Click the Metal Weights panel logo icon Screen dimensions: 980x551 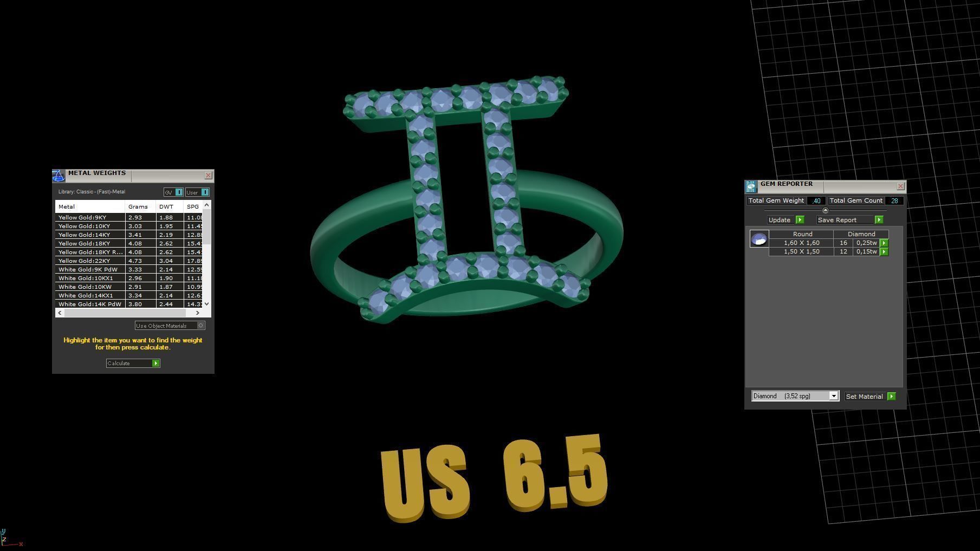(59, 176)
